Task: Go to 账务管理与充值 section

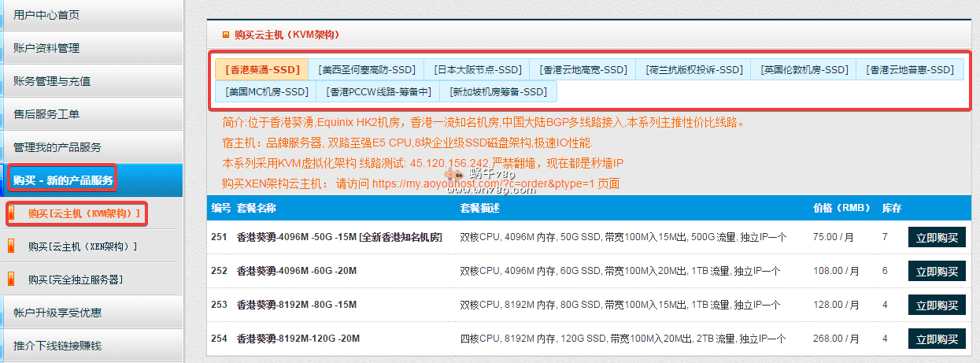Action: (x=52, y=81)
